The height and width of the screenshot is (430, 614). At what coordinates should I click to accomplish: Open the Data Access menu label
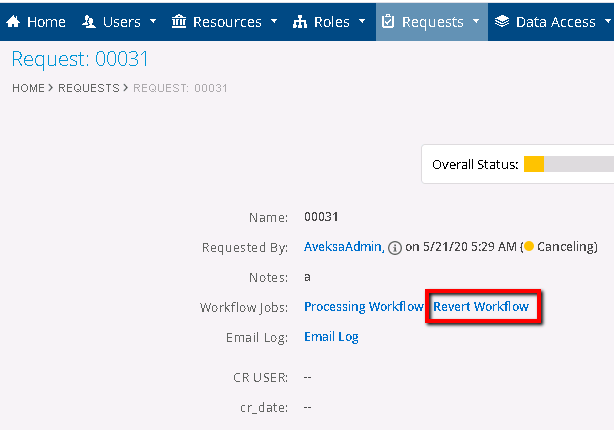tap(555, 21)
